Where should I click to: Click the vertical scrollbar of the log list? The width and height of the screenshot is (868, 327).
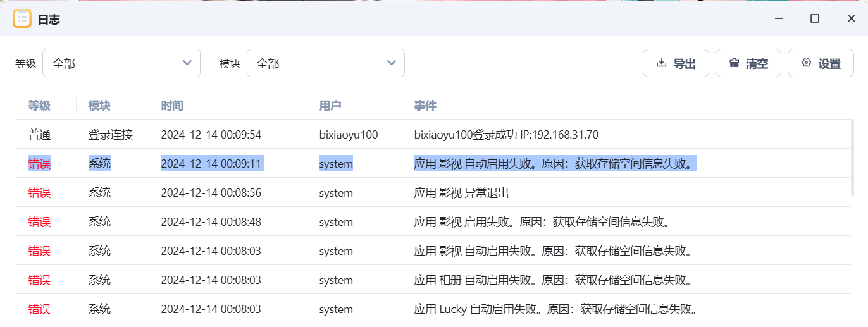(852, 158)
